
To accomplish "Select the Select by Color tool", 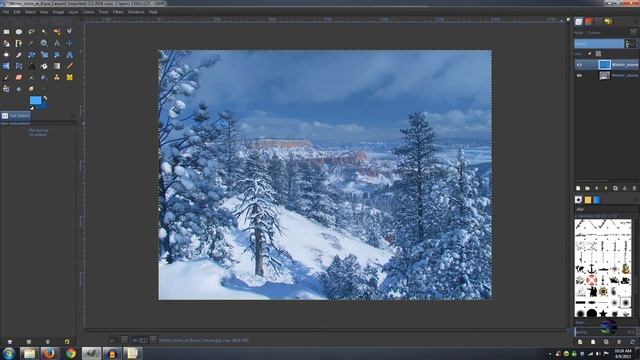I will pos(57,31).
